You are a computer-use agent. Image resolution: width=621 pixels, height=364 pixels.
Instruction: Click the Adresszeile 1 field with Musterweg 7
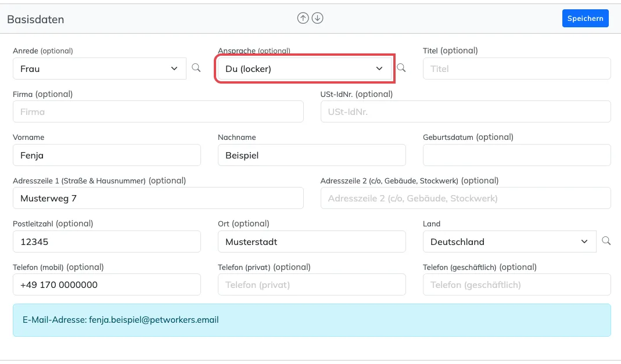[x=158, y=198]
